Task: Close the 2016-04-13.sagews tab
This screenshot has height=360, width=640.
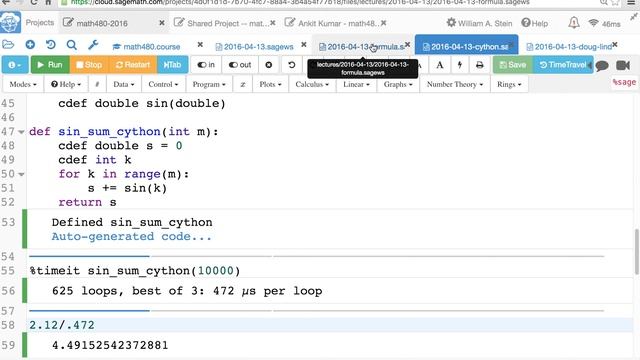Action: coord(304,44)
